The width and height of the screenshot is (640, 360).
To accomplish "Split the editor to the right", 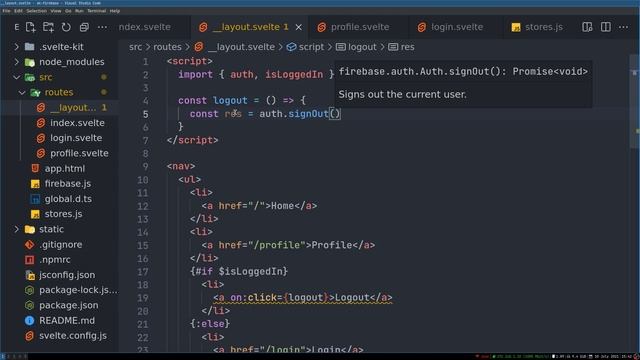I will [x=606, y=27].
